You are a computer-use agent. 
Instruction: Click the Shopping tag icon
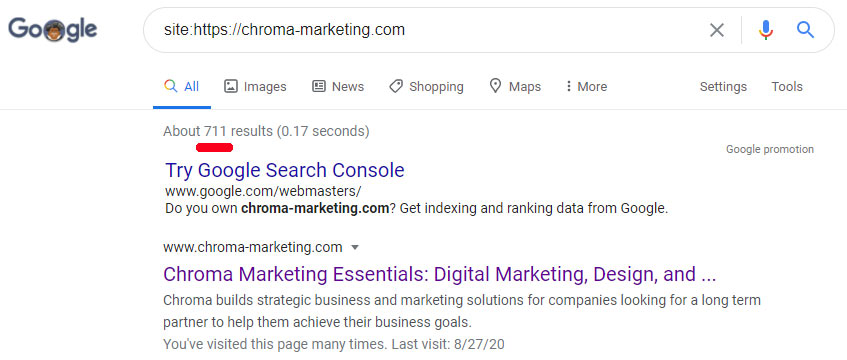click(396, 86)
